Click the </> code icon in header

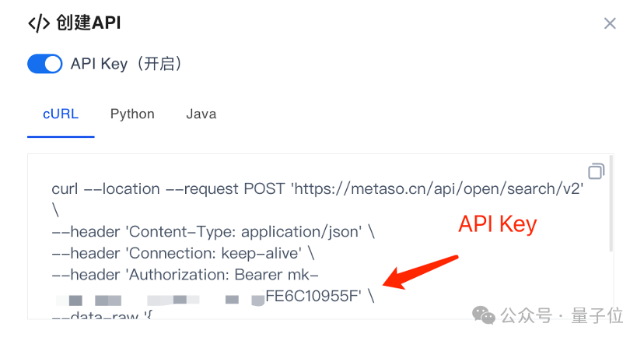click(39, 23)
